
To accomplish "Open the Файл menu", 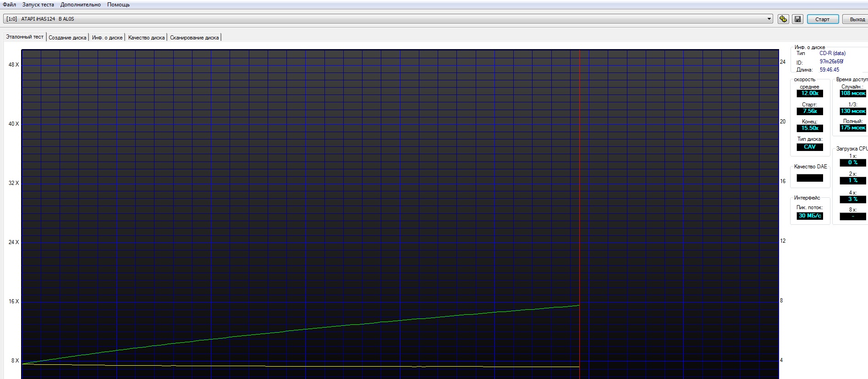I will pos(9,5).
